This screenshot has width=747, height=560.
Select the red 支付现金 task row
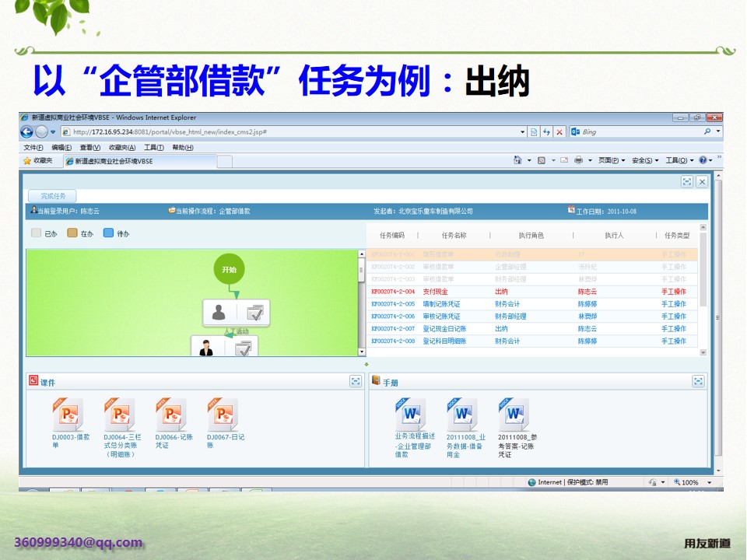click(x=533, y=292)
